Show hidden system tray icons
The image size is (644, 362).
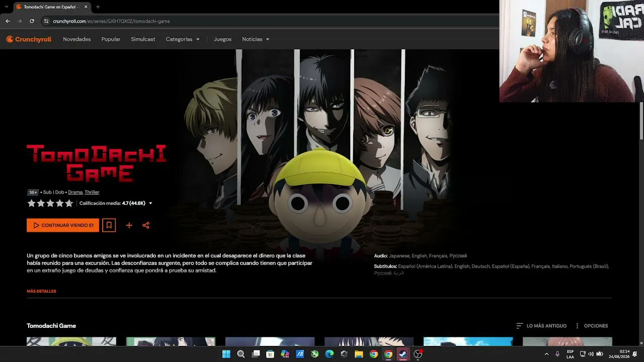pyautogui.click(x=546, y=354)
